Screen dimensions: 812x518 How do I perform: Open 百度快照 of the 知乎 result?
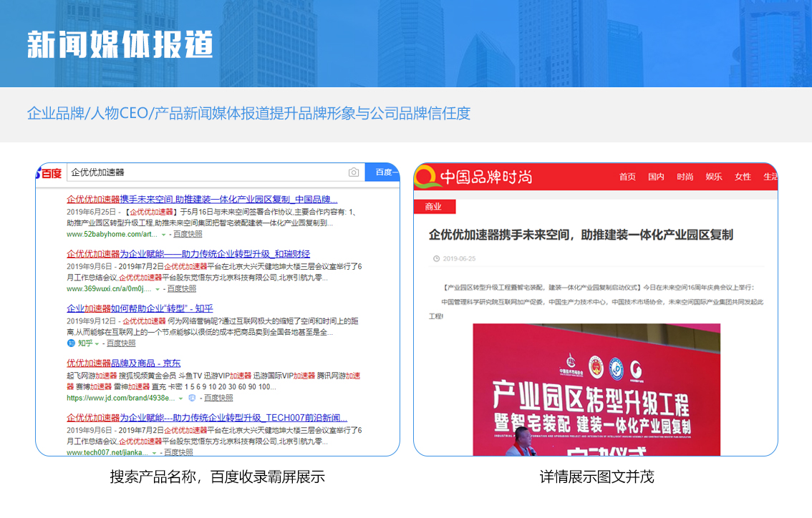click(121, 343)
